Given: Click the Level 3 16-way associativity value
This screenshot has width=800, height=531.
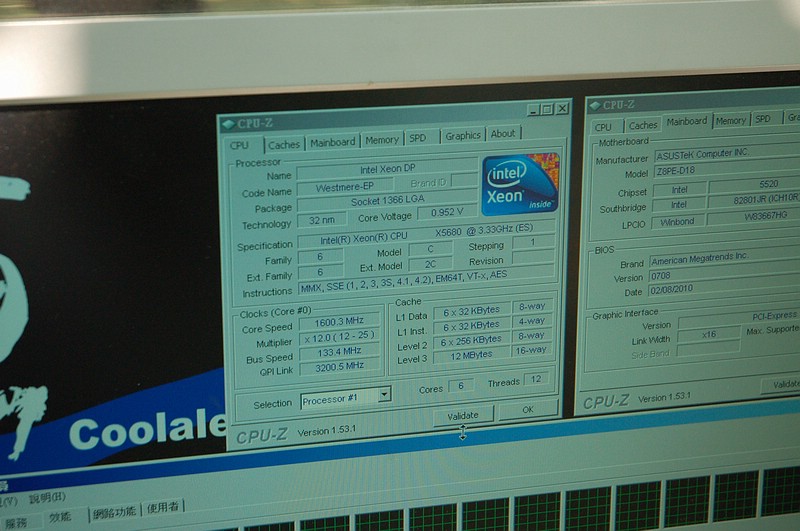Looking at the screenshot, I should [x=531, y=350].
